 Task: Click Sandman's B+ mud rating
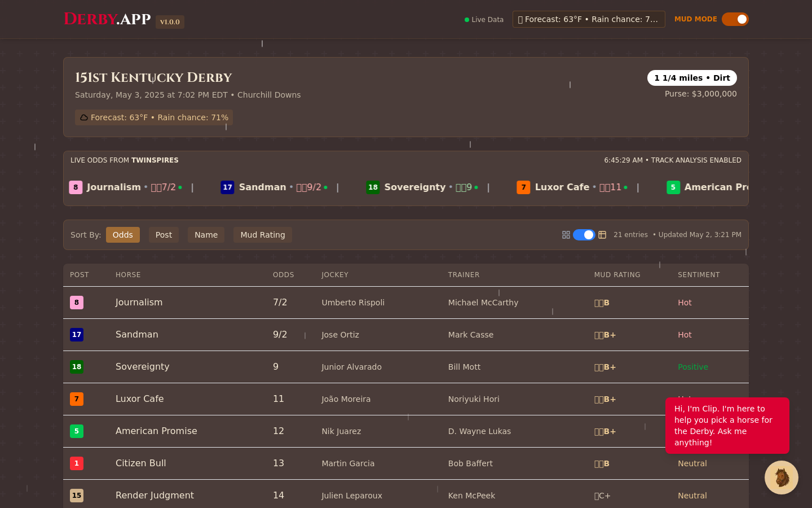pyautogui.click(x=605, y=335)
